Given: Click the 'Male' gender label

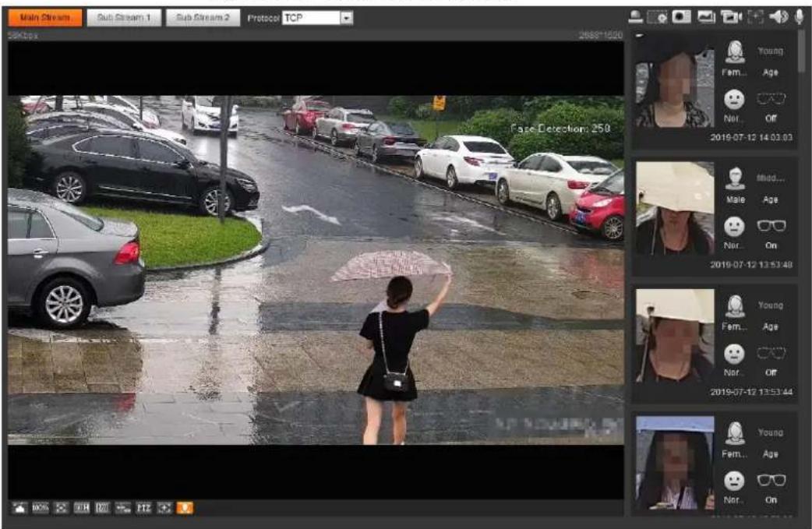Looking at the screenshot, I should click(735, 199).
